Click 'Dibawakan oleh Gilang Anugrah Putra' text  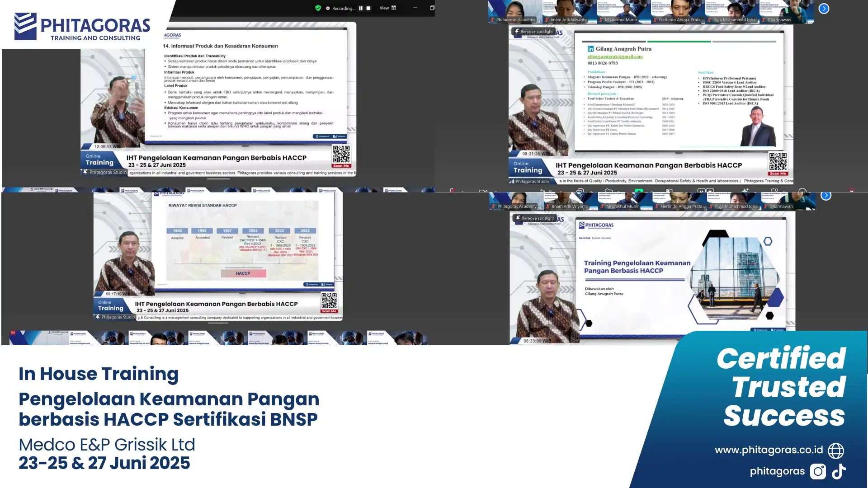coord(604,291)
